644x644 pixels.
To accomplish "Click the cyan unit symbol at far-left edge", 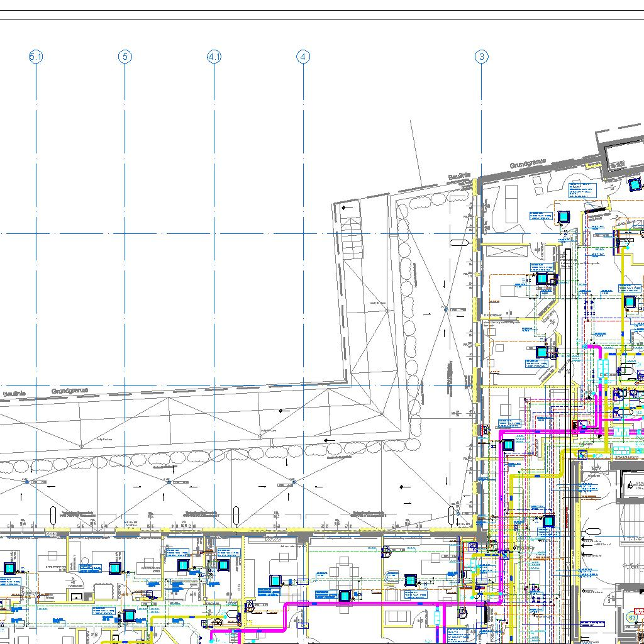I will (9, 568).
